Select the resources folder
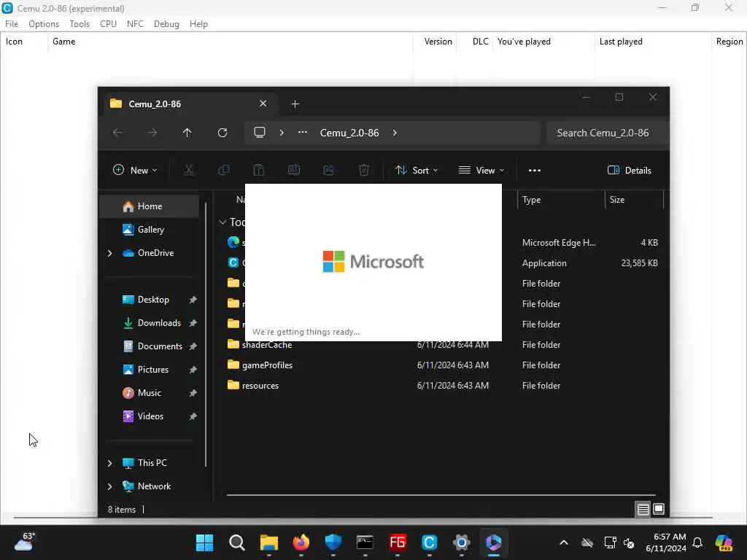Viewport: 747px width, 560px height. pyautogui.click(x=260, y=386)
